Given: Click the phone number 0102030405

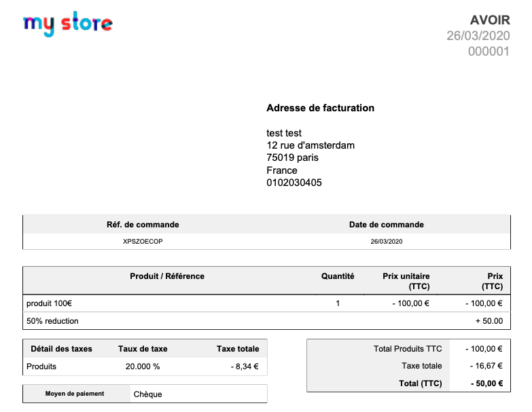Looking at the screenshot, I should click(294, 183).
